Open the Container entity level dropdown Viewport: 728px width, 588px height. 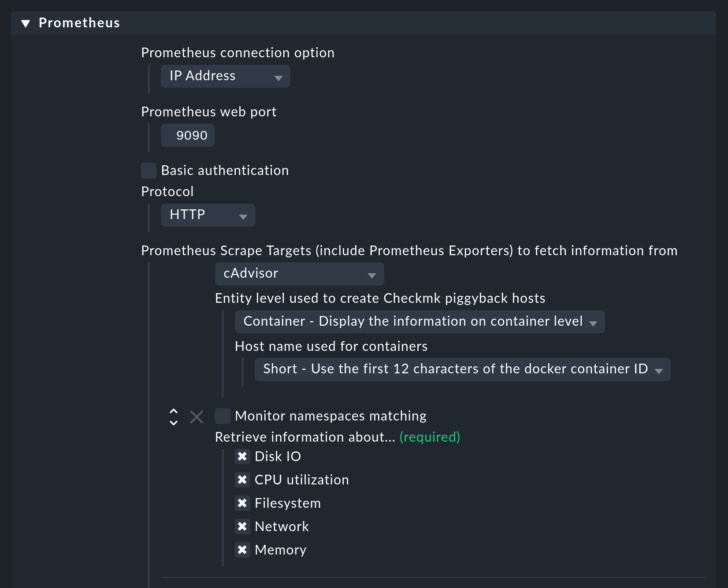[x=420, y=322]
